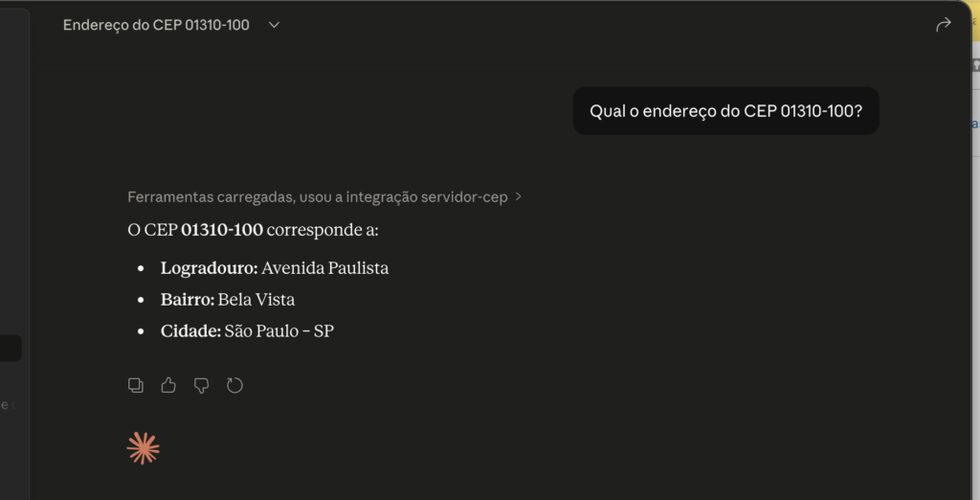Click the "Logradouro" label in the answer

coord(209,268)
